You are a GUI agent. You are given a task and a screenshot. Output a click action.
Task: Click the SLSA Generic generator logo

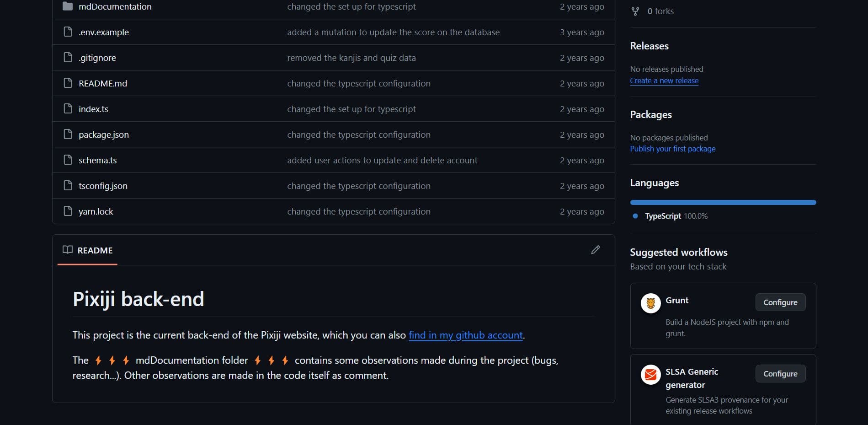(650, 375)
